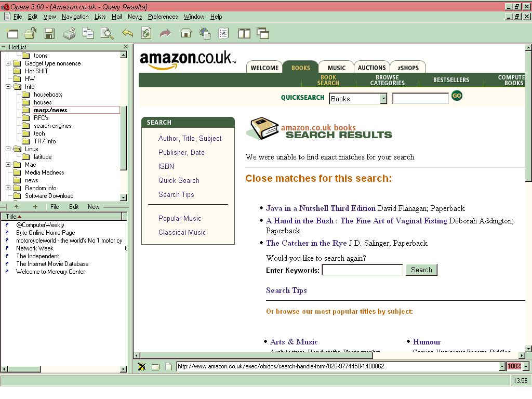
Task: Click the hotlist up-arrow button
Action: click(x=16, y=206)
